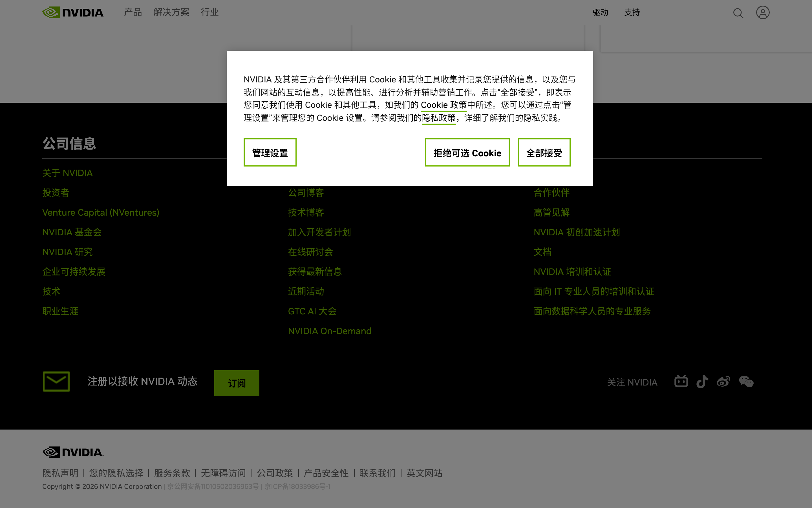
Task: Click the 订阅 subscribe button
Action: click(x=237, y=383)
